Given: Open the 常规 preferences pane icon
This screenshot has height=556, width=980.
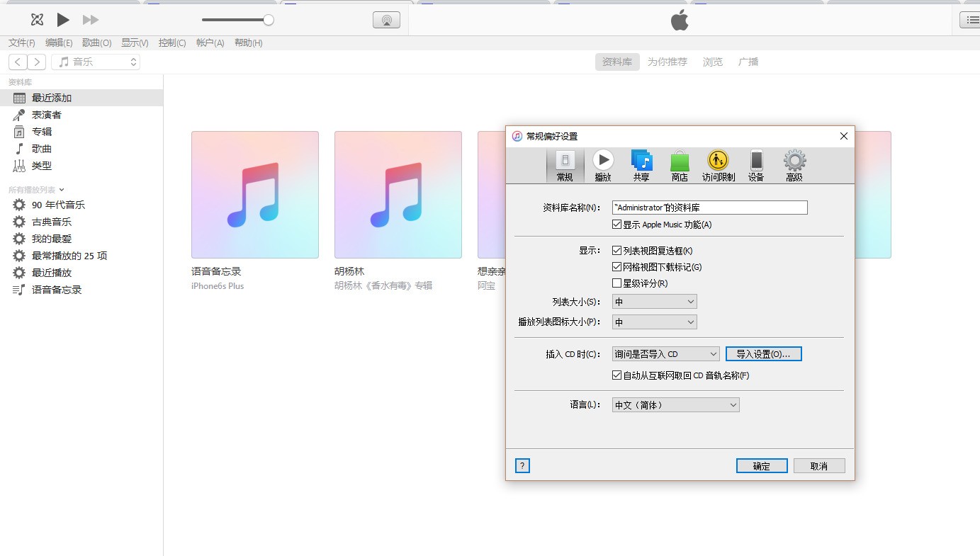Looking at the screenshot, I should (565, 166).
